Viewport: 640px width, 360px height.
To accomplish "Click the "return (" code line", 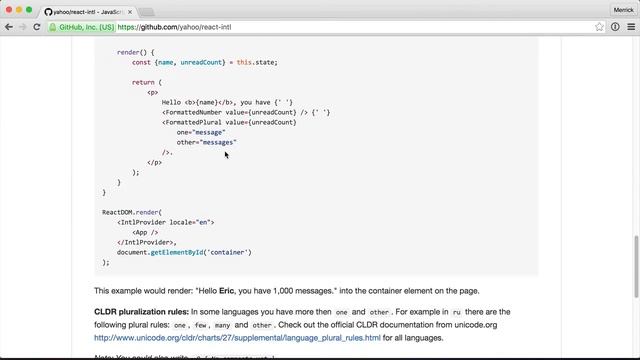I will [x=147, y=82].
